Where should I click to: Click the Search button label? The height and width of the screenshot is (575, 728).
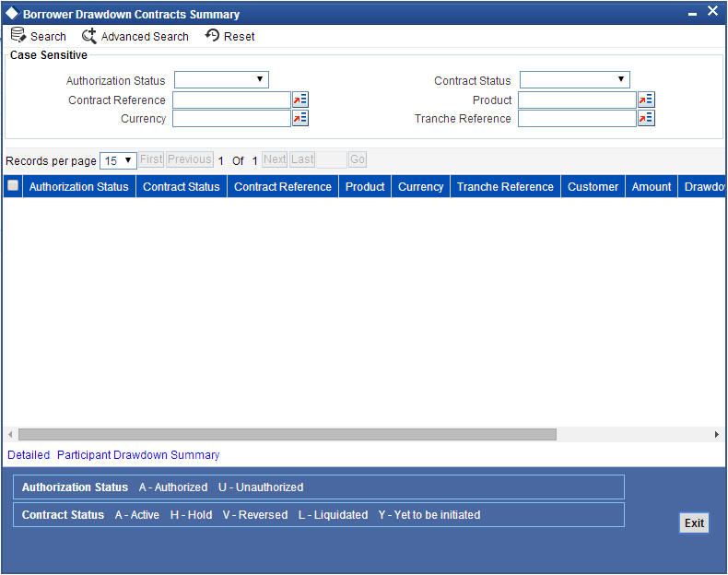[48, 36]
